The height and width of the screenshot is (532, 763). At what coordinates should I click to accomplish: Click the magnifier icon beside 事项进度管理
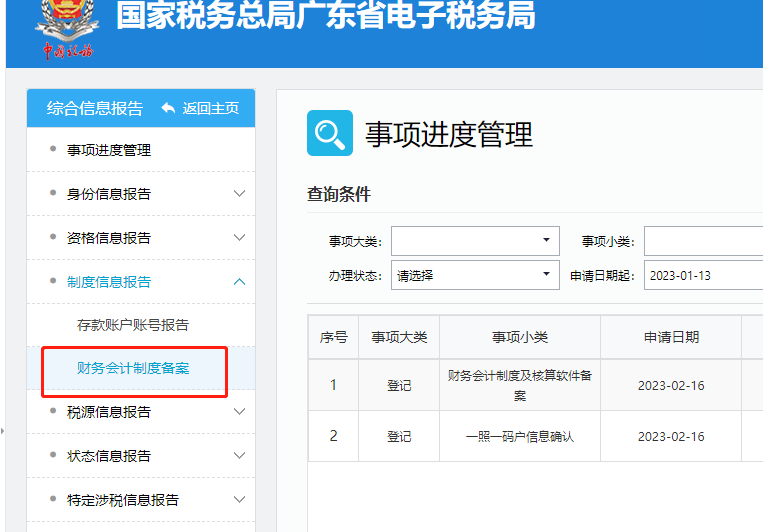[330, 133]
